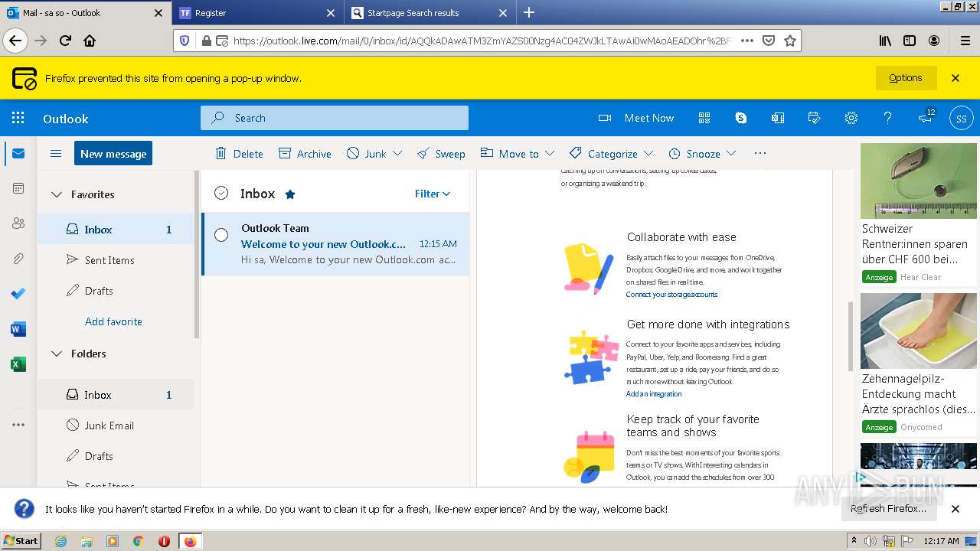Compose with New message button
980x551 pixels.
(113, 153)
